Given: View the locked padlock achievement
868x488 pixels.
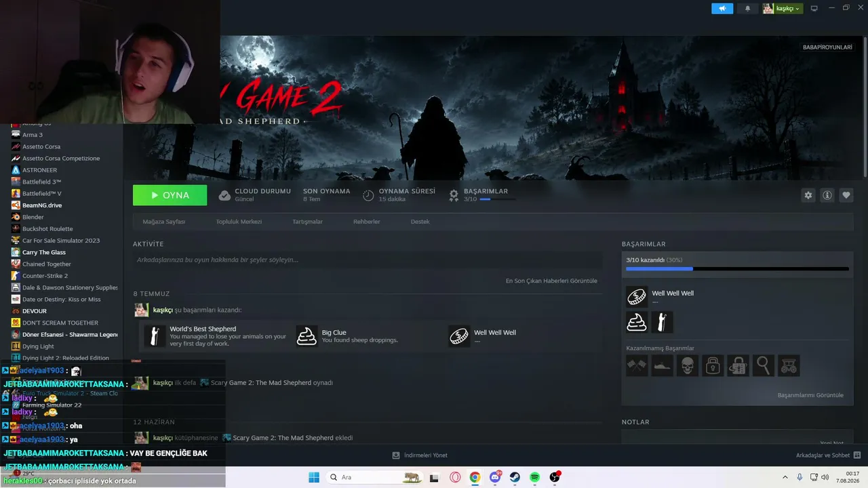Looking at the screenshot, I should [713, 365].
